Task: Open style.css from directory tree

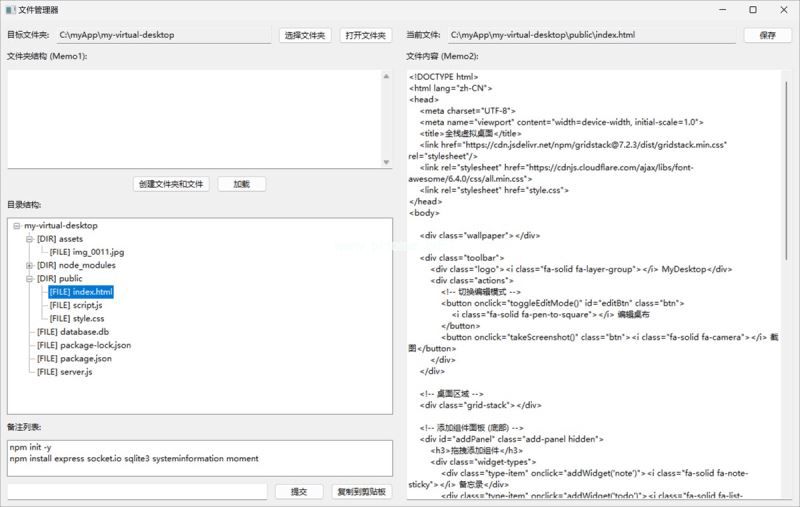Action: [x=77, y=318]
